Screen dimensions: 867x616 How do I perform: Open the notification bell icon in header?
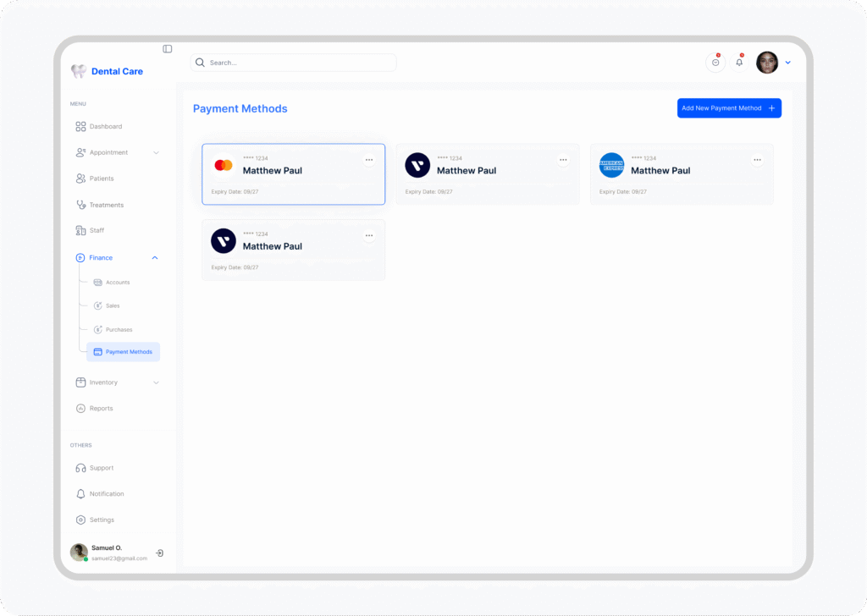click(x=739, y=63)
